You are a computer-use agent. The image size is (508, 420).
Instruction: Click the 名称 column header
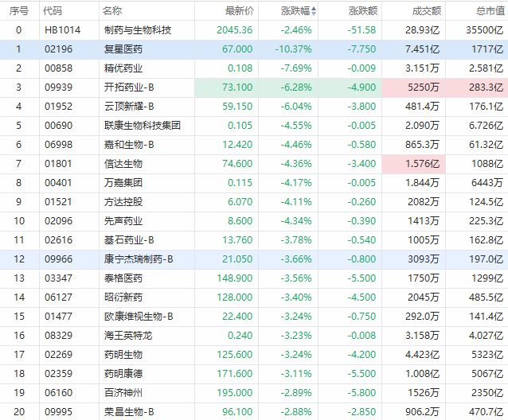(x=112, y=11)
